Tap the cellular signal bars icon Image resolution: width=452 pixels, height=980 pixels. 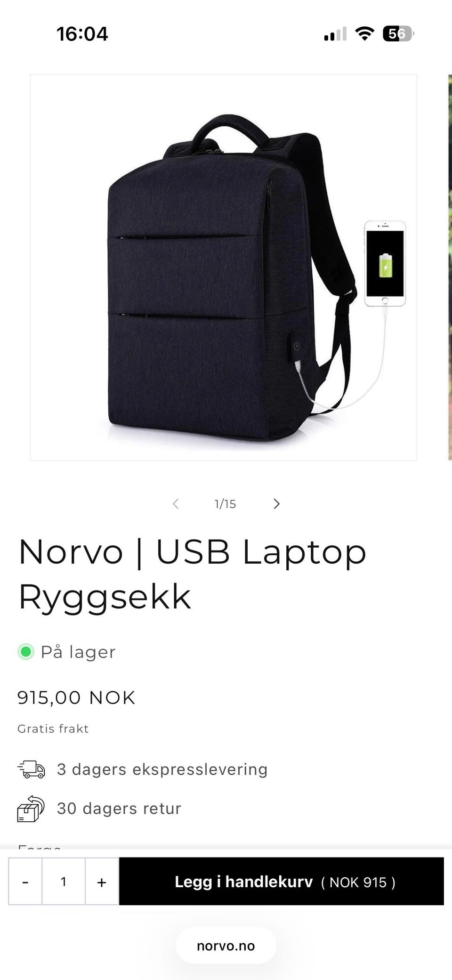(x=335, y=34)
